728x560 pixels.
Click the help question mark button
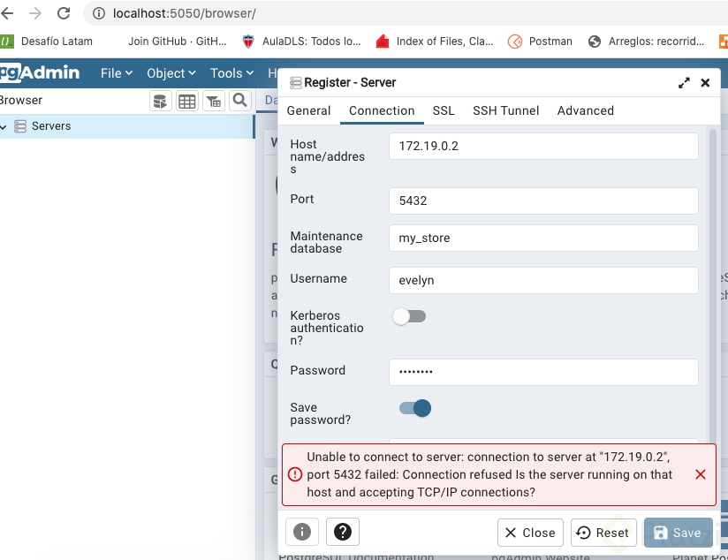click(x=343, y=532)
